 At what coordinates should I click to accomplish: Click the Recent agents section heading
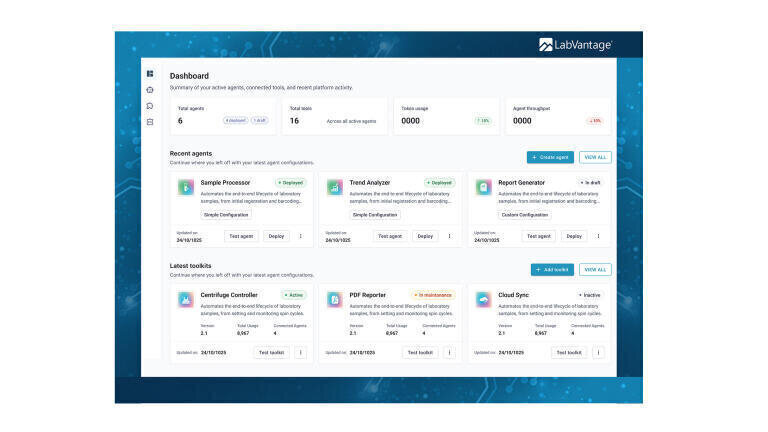191,154
